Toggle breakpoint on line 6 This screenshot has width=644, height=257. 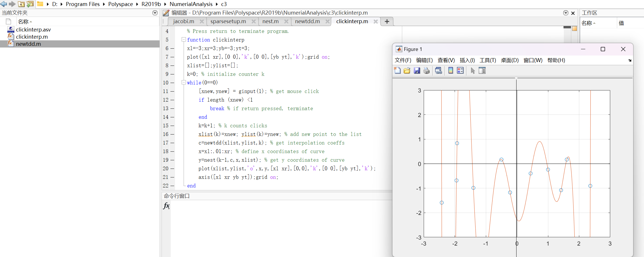[172, 48]
